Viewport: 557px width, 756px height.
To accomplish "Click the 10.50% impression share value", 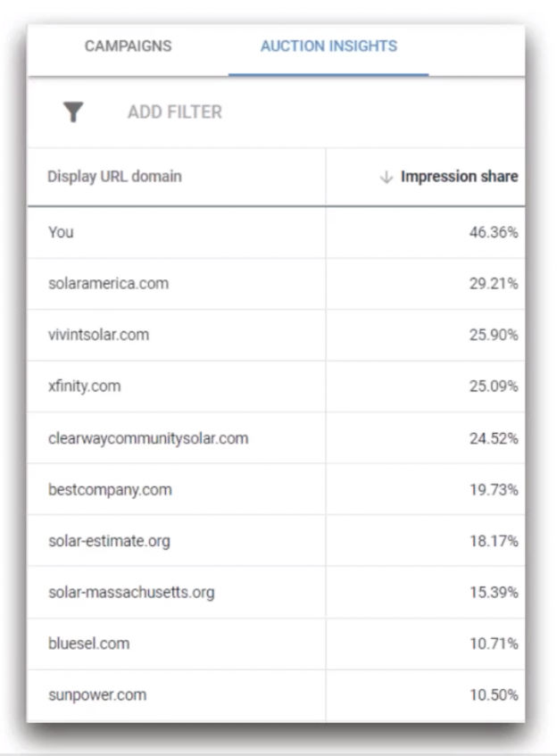I will (494, 694).
